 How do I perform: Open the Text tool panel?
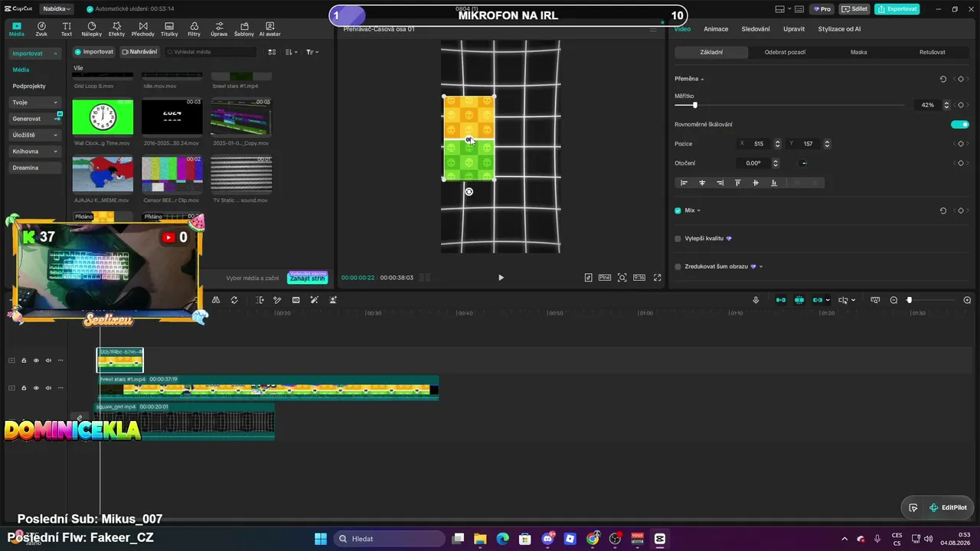(67, 29)
